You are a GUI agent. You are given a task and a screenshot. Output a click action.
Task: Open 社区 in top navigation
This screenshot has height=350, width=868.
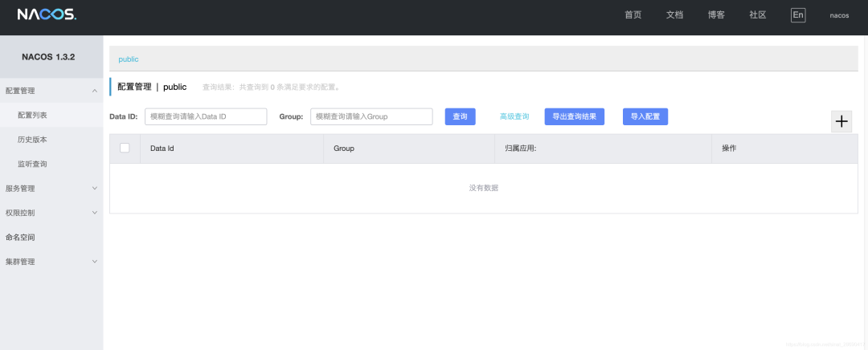coord(757,15)
